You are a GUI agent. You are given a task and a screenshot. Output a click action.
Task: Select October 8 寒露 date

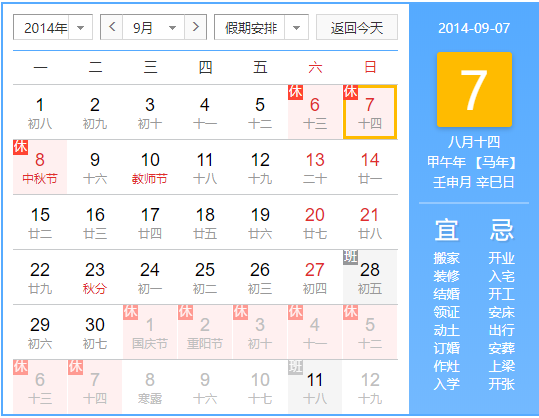point(150,387)
